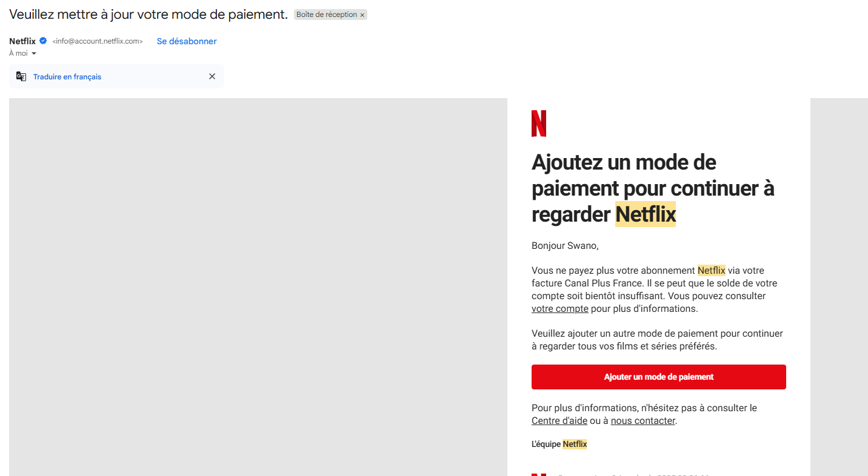Click the 'nous contacter' link
Screen dimensions: 868x476
click(x=643, y=420)
